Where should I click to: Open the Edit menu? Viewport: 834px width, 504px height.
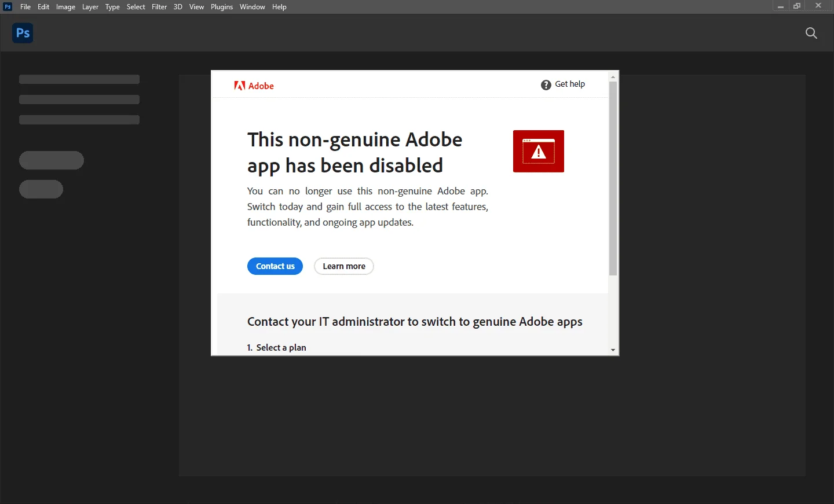coord(43,7)
